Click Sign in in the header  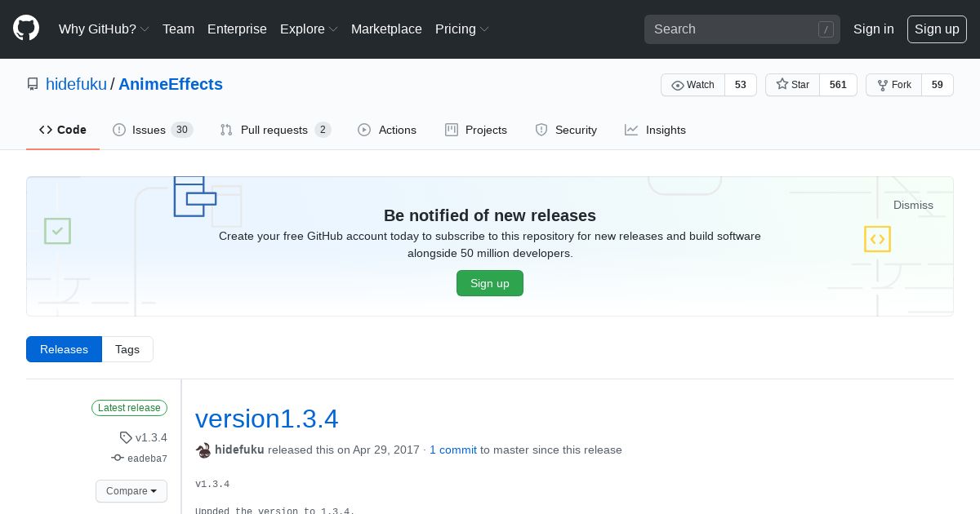873,29
